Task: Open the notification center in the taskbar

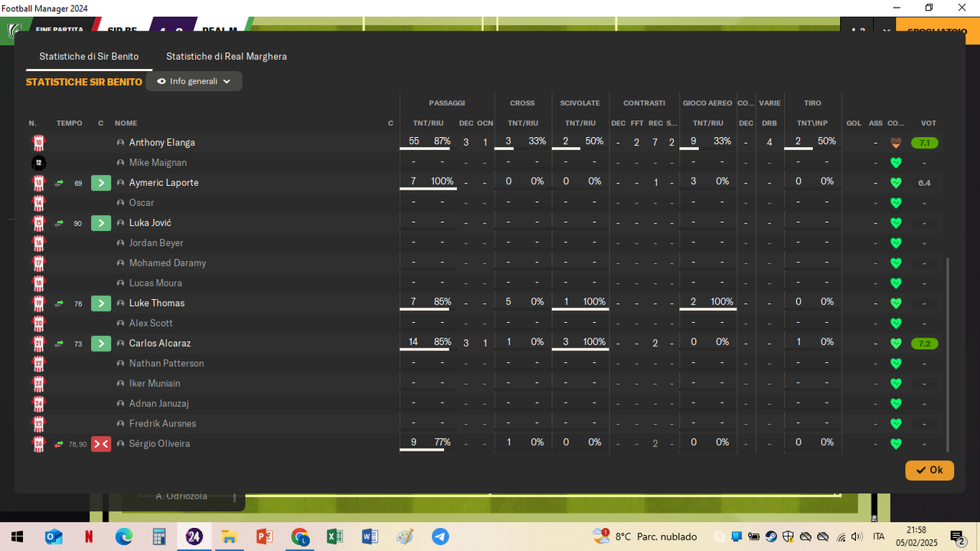Action: pos(957,536)
